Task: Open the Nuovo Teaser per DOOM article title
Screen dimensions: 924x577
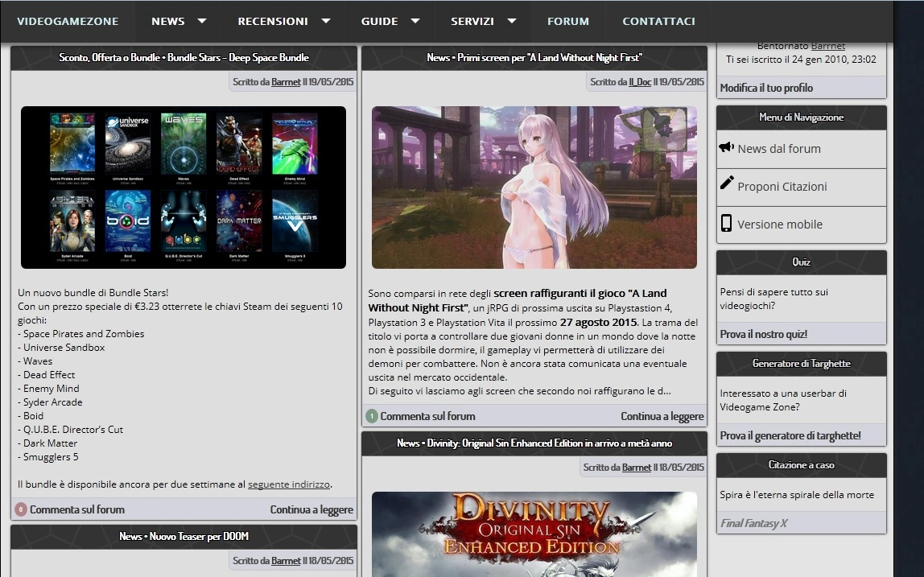Action: pyautogui.click(x=184, y=536)
